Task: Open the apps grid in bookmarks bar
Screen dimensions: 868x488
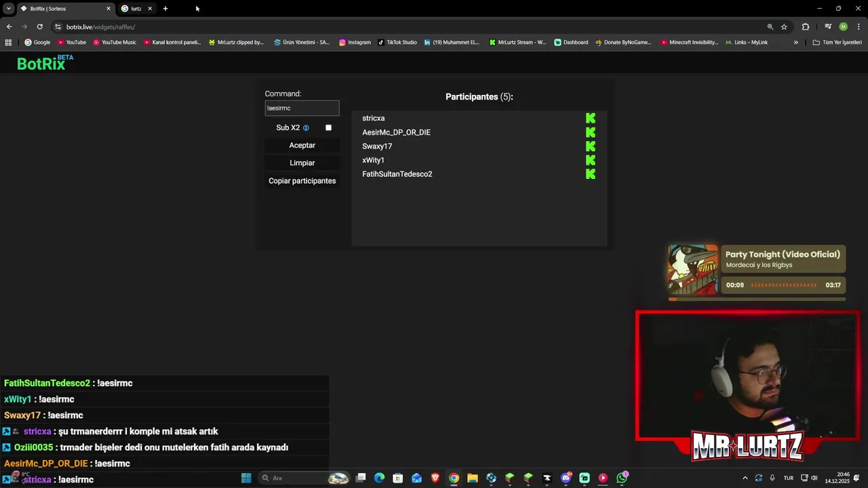Action: click(8, 42)
